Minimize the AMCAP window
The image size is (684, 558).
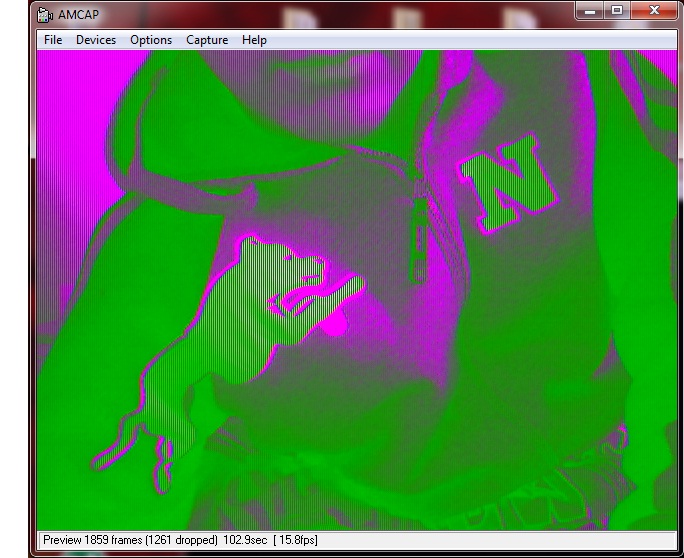click(590, 10)
